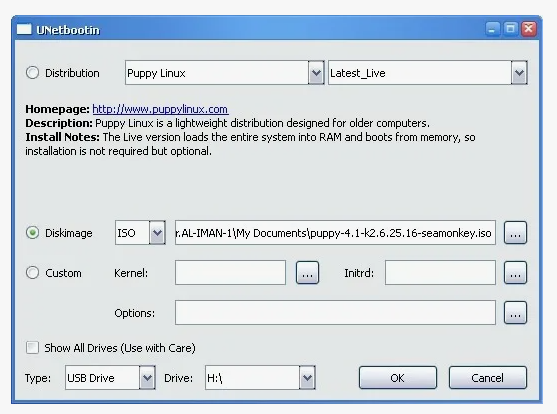Click the 'Description:' label text
The height and width of the screenshot is (414, 557).
tap(59, 123)
